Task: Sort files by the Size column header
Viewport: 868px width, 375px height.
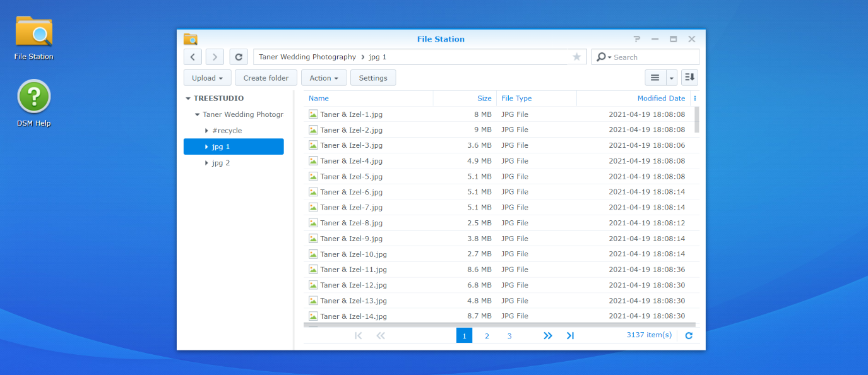Action: click(484, 98)
